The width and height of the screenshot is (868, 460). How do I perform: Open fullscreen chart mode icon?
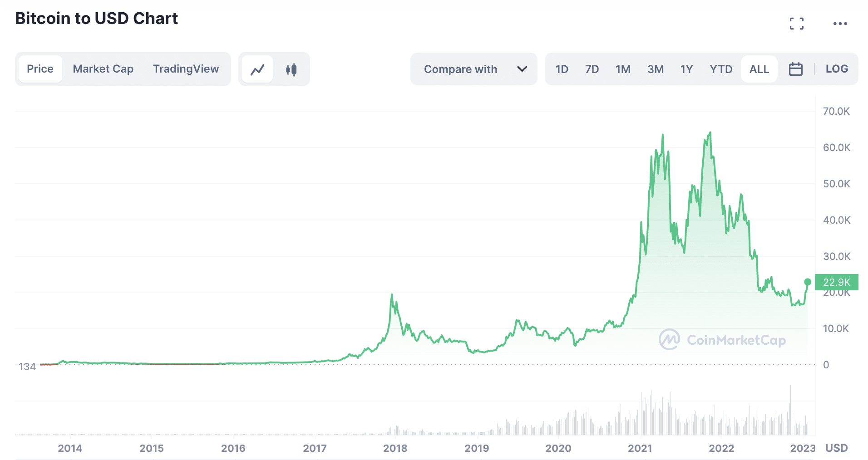click(796, 24)
